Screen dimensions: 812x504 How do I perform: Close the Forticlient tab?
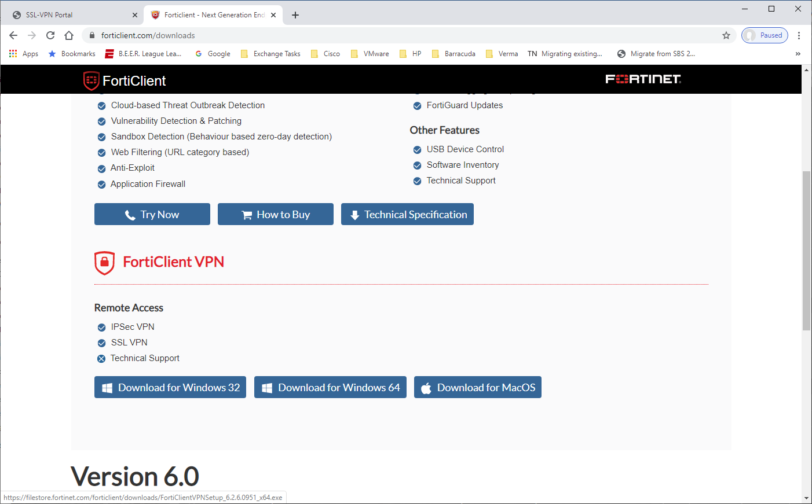coord(273,15)
